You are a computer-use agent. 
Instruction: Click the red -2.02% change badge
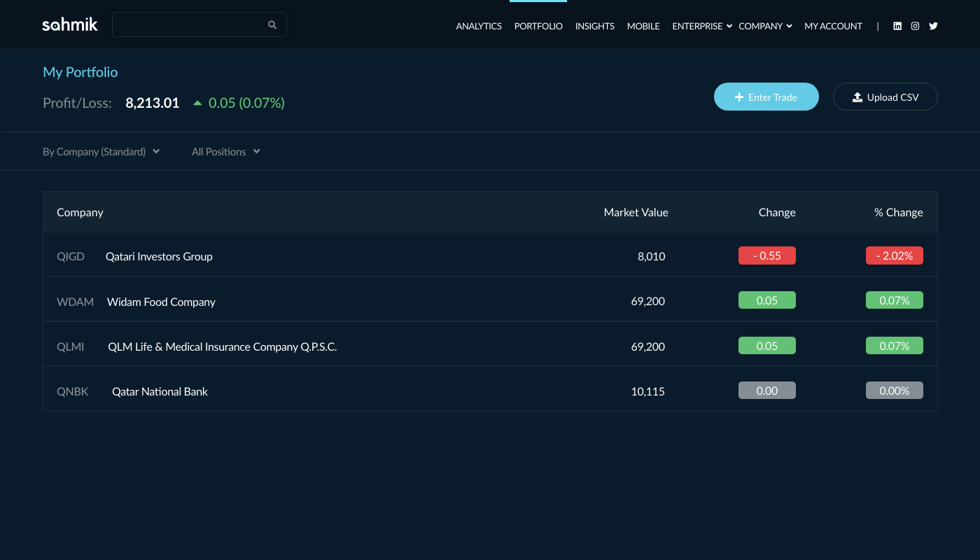(895, 255)
